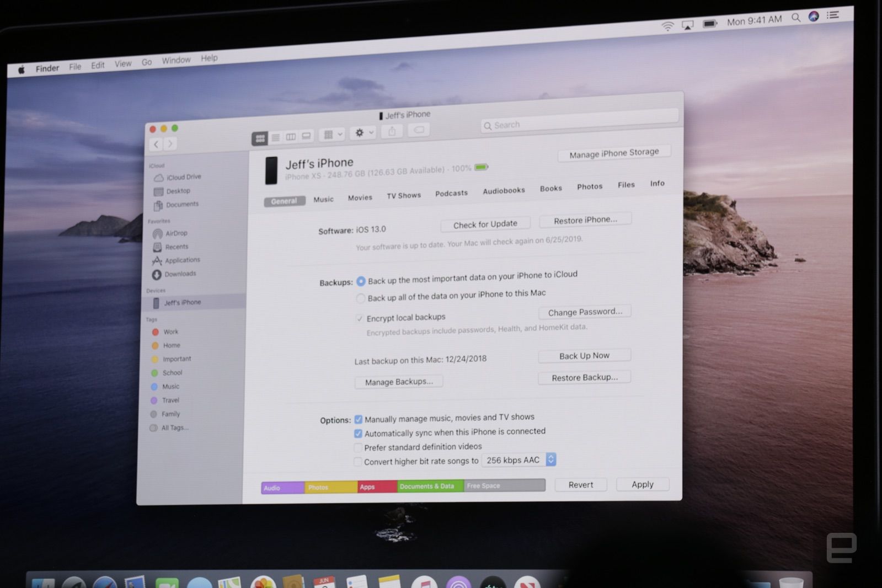Open the Go menu in menu bar
This screenshot has height=588, width=882.
[147, 62]
